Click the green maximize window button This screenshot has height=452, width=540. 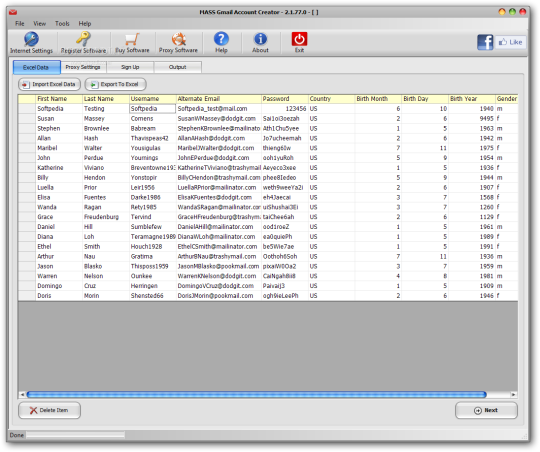click(x=512, y=12)
